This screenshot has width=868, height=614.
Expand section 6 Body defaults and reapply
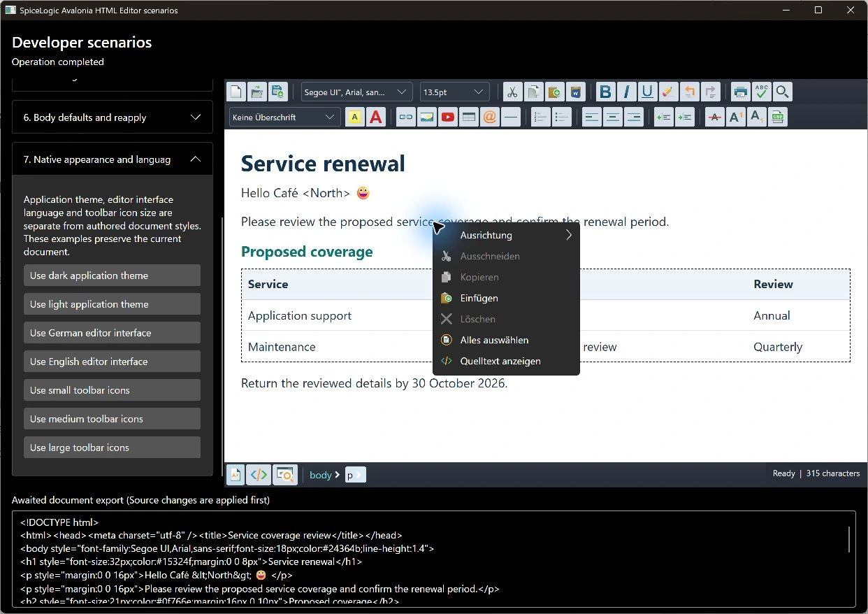pos(113,117)
